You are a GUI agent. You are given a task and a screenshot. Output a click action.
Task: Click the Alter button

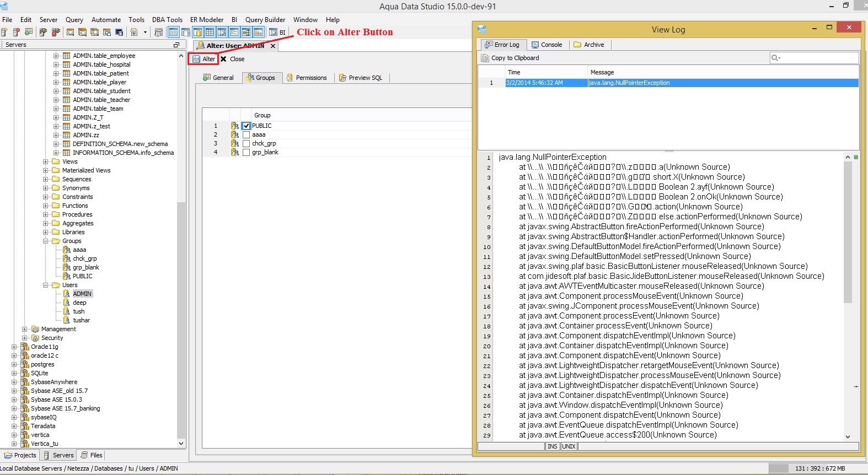click(203, 59)
